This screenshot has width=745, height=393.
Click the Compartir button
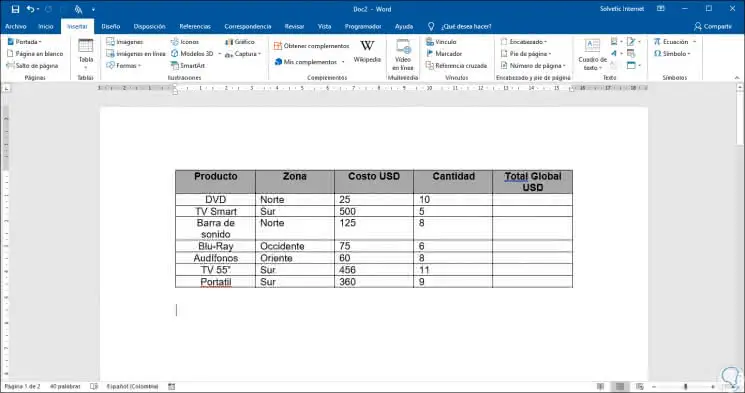pos(713,27)
